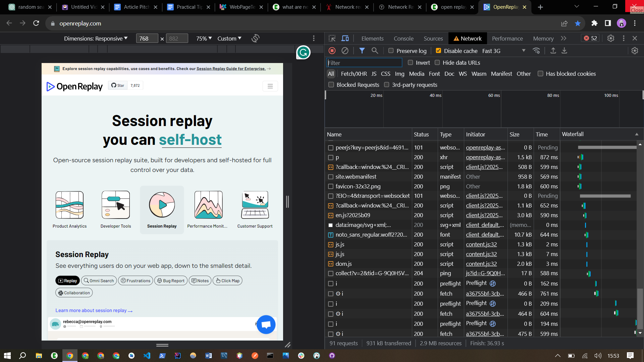Screen dimensions: 644x362
Task: Open network search magnifier
Action: pyautogui.click(x=375, y=51)
